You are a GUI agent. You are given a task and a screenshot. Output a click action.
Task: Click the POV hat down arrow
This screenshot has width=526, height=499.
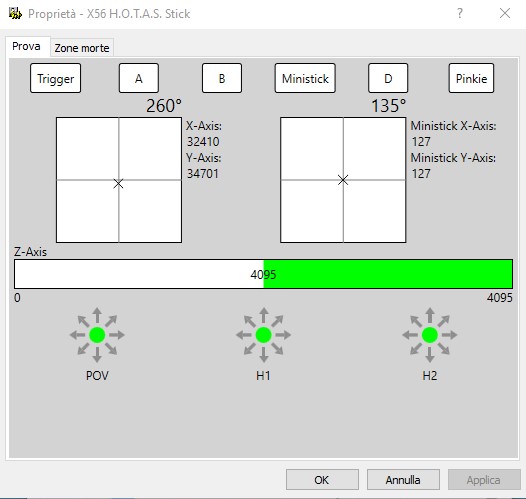[97, 355]
